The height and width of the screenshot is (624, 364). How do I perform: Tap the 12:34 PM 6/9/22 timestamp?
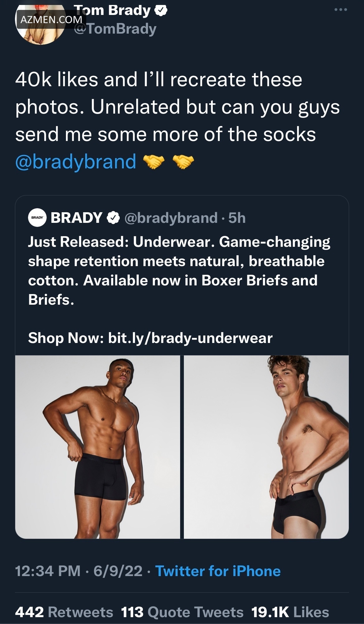click(x=79, y=571)
